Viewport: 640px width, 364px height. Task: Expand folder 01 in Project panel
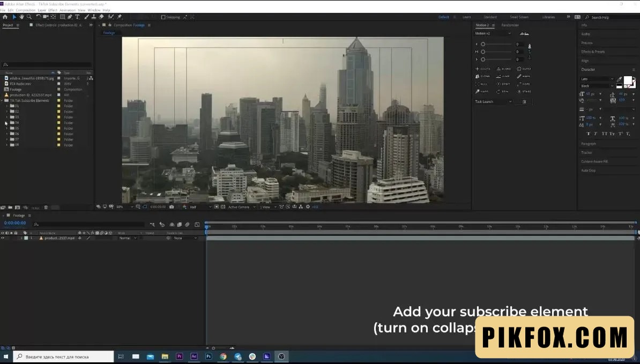6,106
